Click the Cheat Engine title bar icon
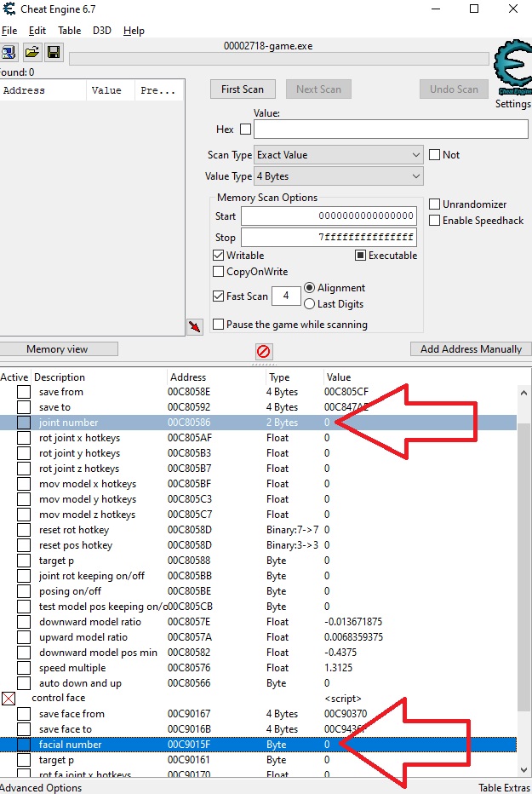Viewport: 532px width, 794px height. point(9,9)
